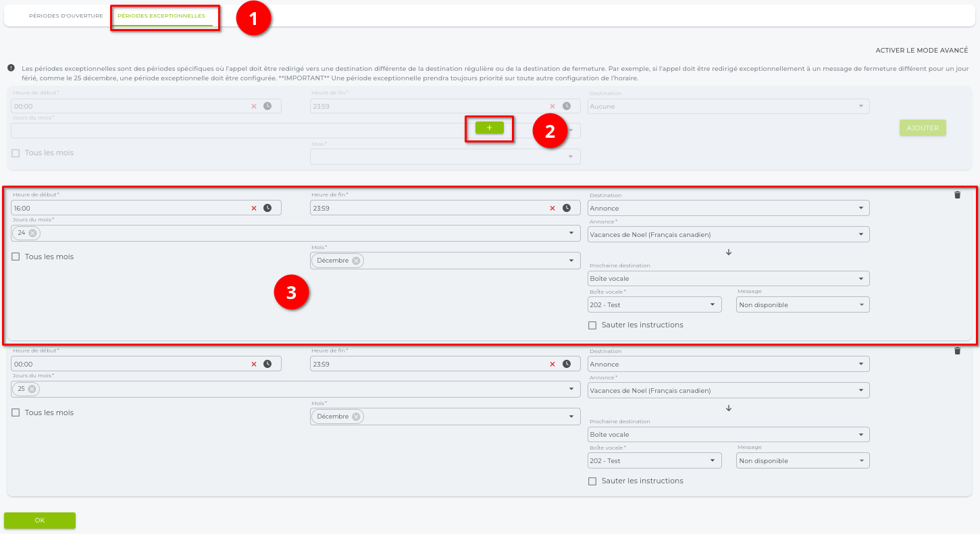Click the green plus button

click(489, 128)
